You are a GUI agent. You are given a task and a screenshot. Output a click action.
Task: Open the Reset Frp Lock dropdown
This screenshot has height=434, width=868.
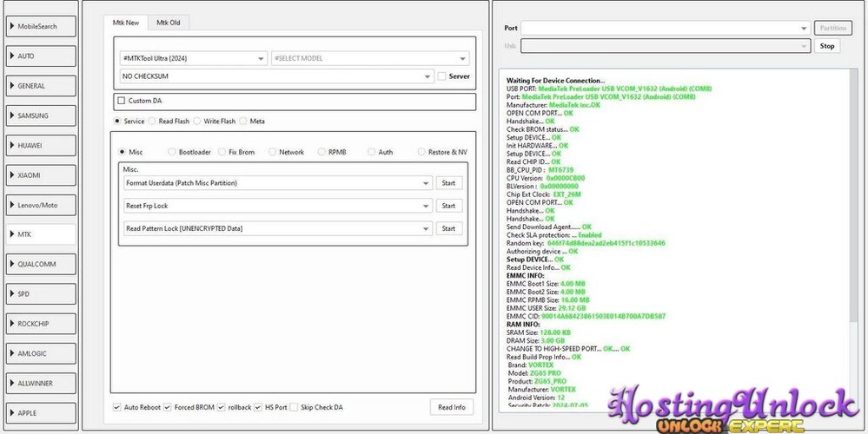[278, 206]
